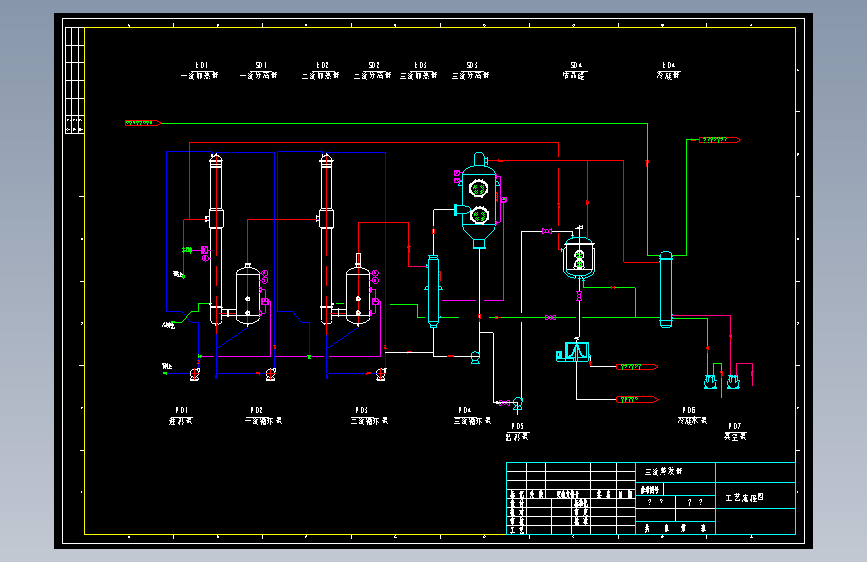This screenshot has width=867, height=562.
Task: Select the S02 equipment label
Action: pos(373,70)
